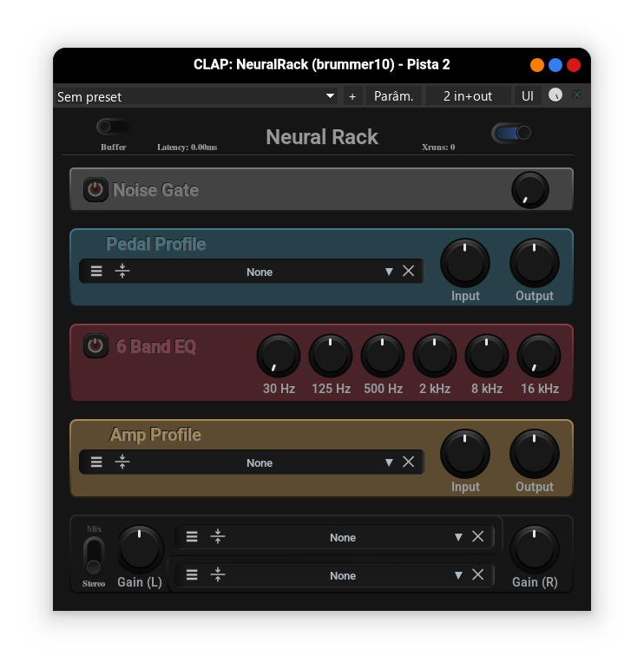Screen dimensions: 644x669
Task: Expand the Amp Profile model dropdown arrow
Action: 389,462
